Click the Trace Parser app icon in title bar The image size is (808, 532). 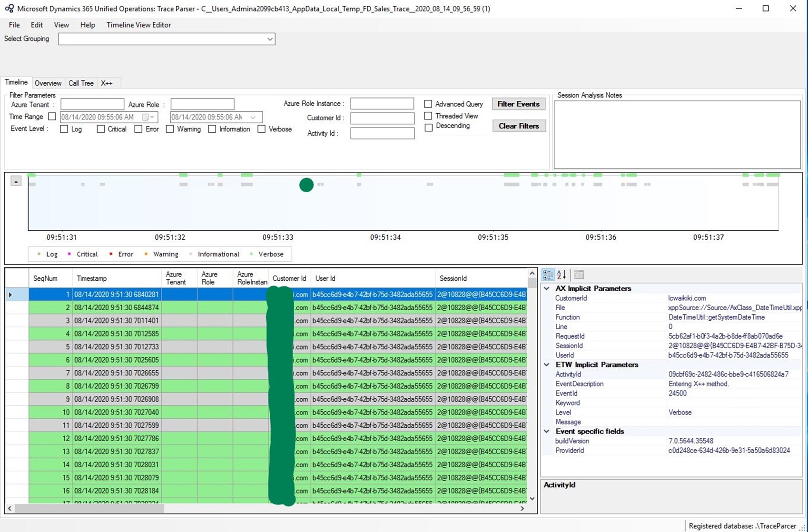click(9, 9)
